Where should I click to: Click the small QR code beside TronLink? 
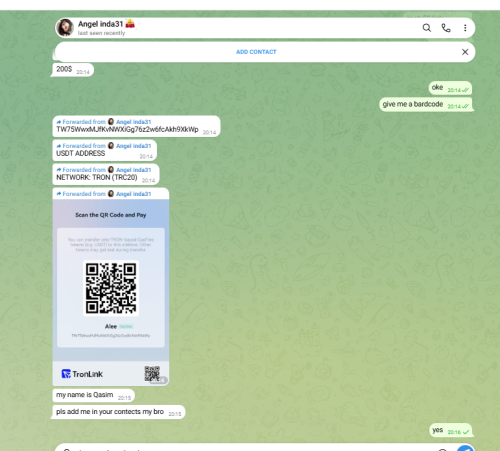(152, 373)
